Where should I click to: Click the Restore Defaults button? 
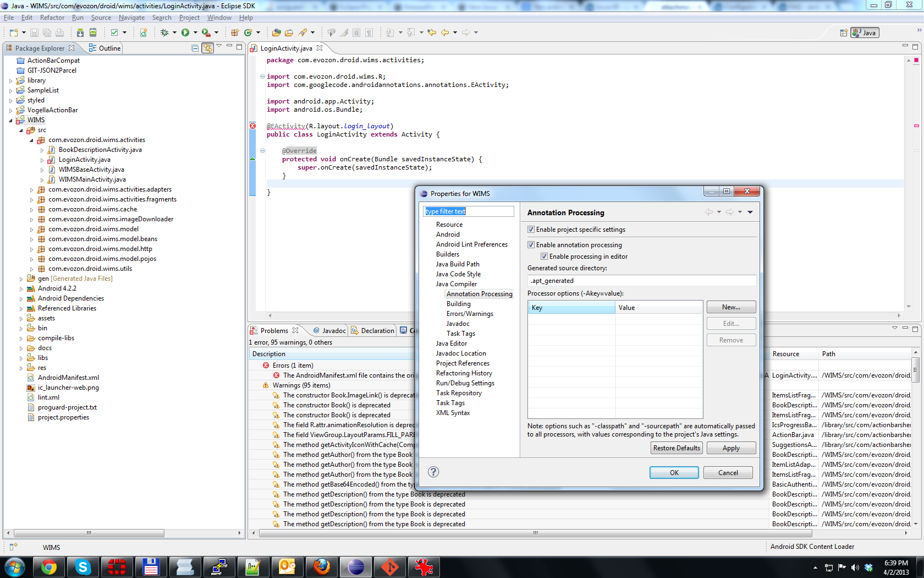pos(676,448)
